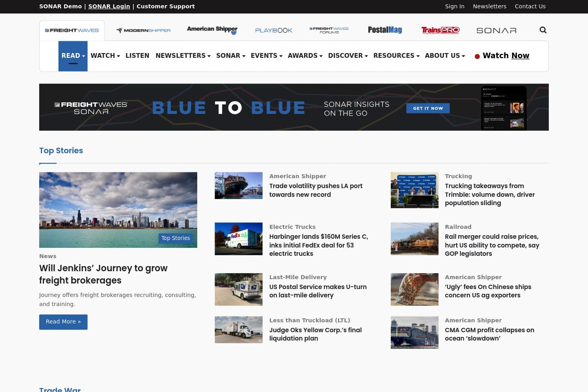
Task: Open the SONAR Login link
Action: pos(109,6)
